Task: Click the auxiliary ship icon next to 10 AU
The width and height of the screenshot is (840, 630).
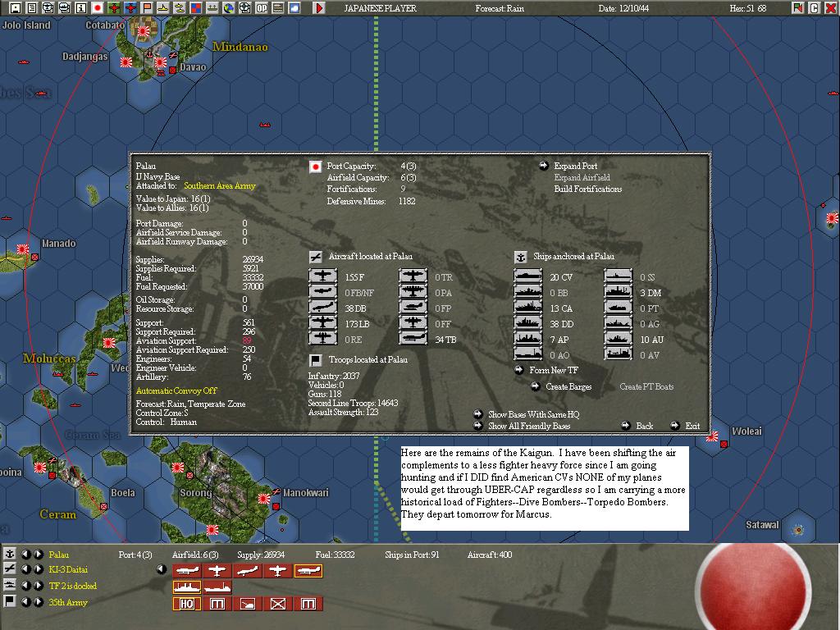Action: tap(619, 339)
